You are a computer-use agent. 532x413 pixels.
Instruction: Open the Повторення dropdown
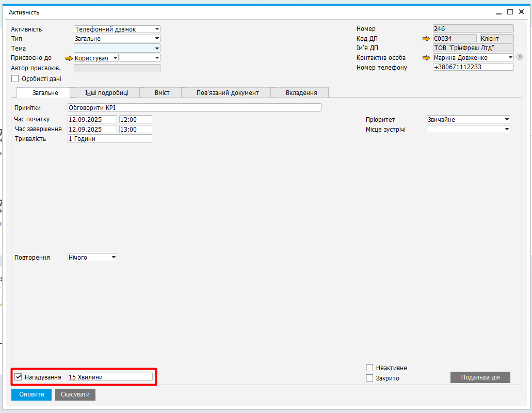114,257
